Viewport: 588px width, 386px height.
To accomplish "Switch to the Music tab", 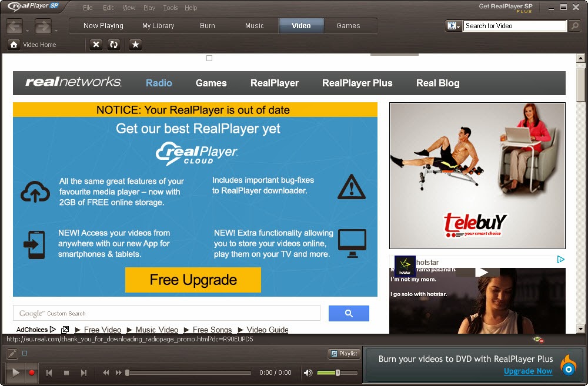I will coord(254,26).
